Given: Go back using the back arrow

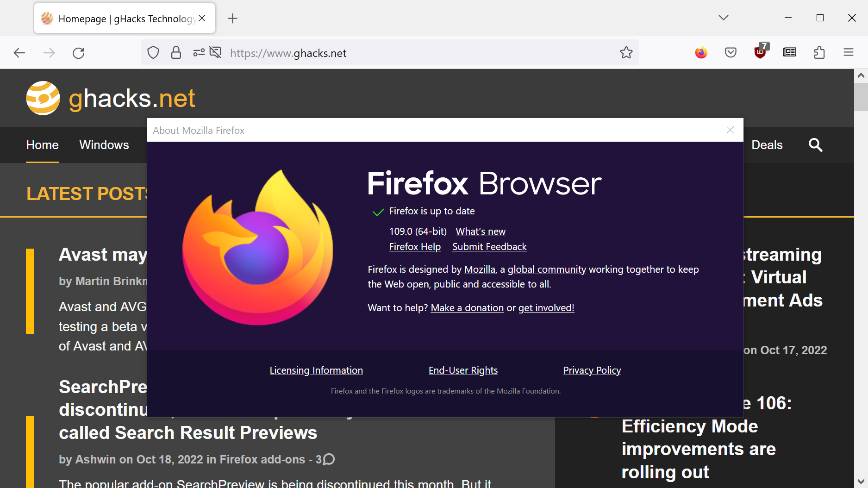Looking at the screenshot, I should coord(19,53).
